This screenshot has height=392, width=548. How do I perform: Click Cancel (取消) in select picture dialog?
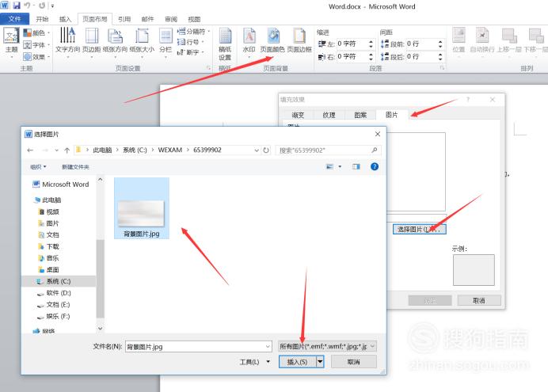tap(353, 362)
